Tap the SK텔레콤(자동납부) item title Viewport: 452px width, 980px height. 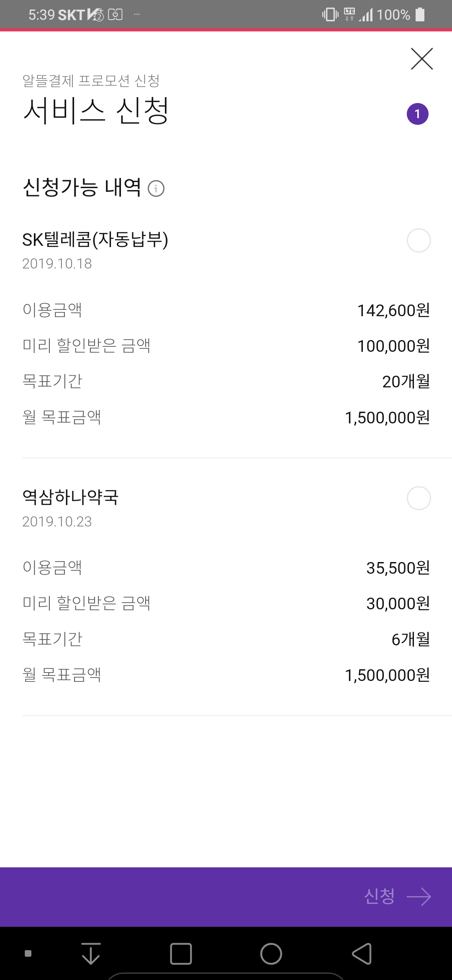pos(95,240)
